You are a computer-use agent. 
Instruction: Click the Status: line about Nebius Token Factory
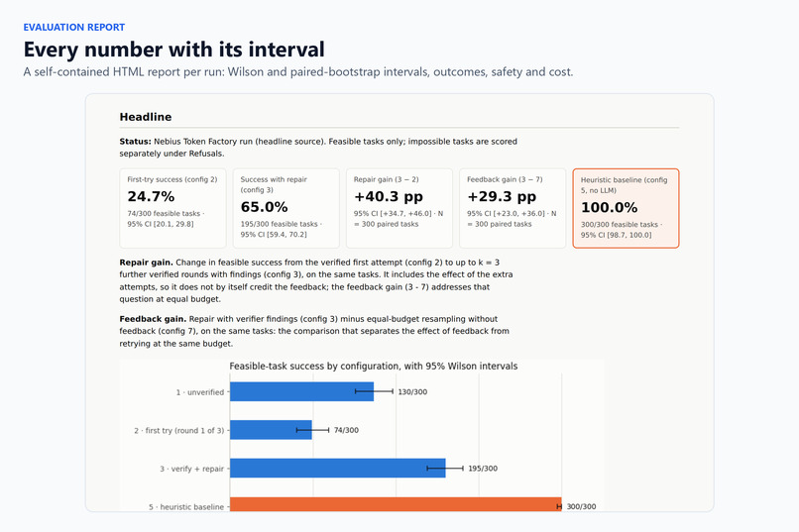(318, 148)
